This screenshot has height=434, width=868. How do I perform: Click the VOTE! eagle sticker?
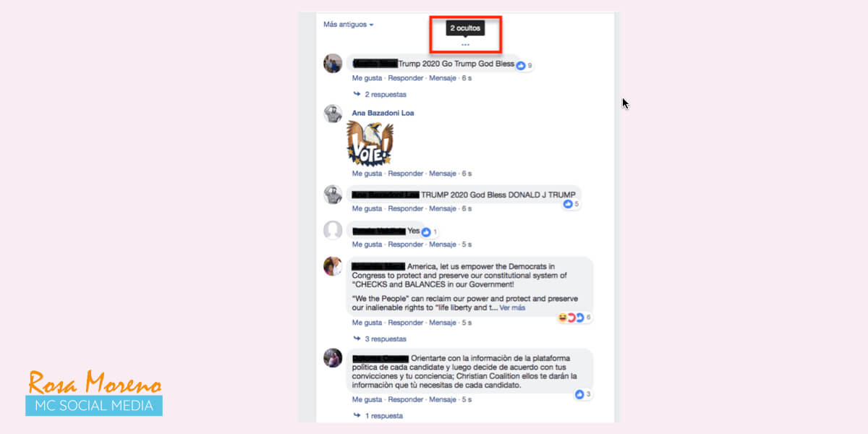click(x=370, y=142)
